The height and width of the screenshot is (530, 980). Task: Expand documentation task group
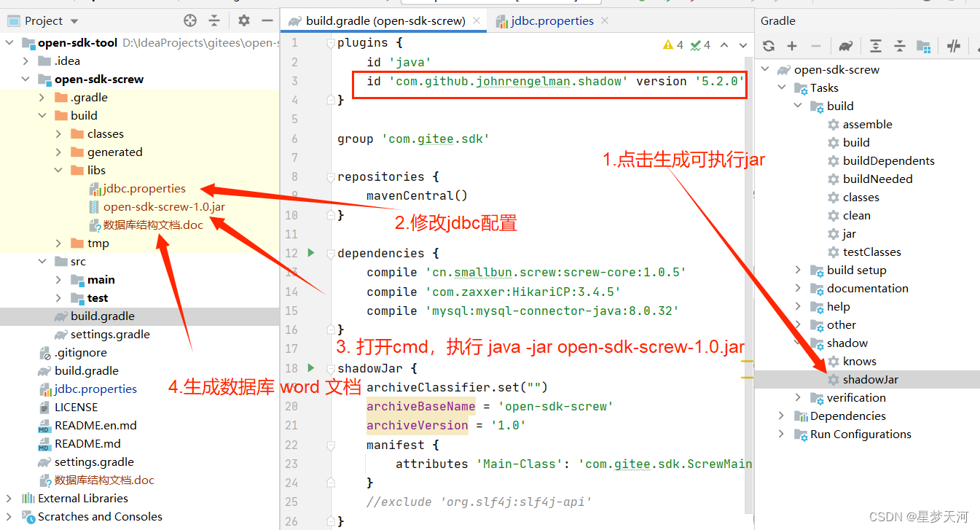(799, 289)
